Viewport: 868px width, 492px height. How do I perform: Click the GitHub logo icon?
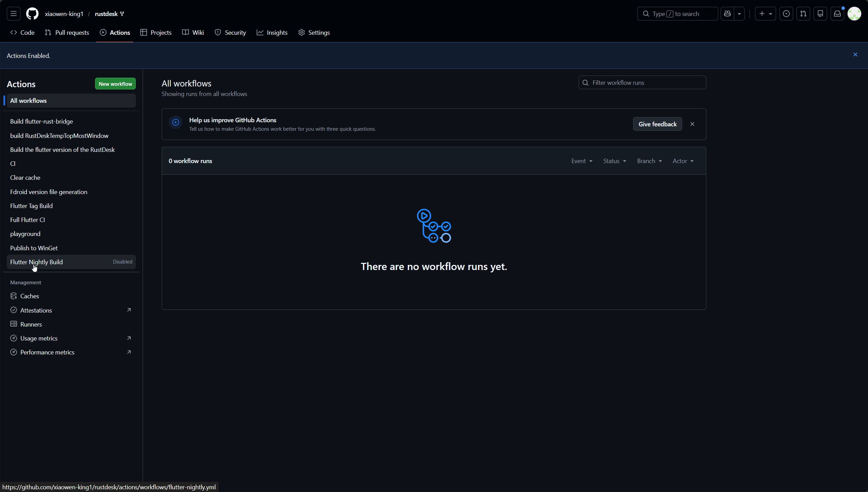tap(32, 14)
